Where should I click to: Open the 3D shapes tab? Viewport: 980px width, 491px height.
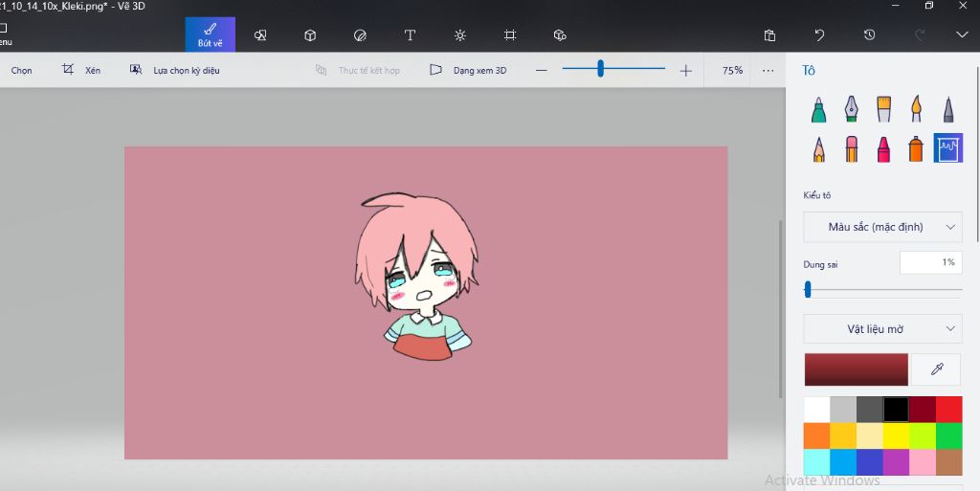pos(310,35)
